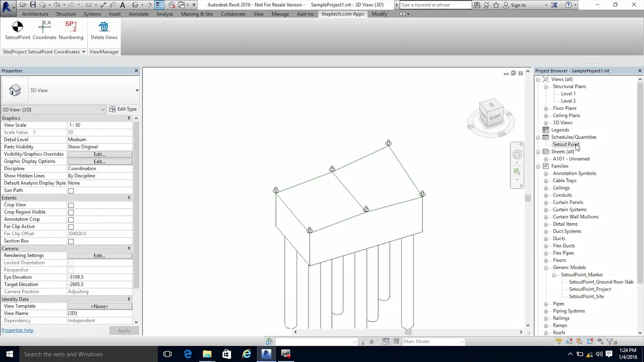The image size is (644, 362).
Task: Open a project from quick access toolbar
Action: pyautogui.click(x=24, y=5)
